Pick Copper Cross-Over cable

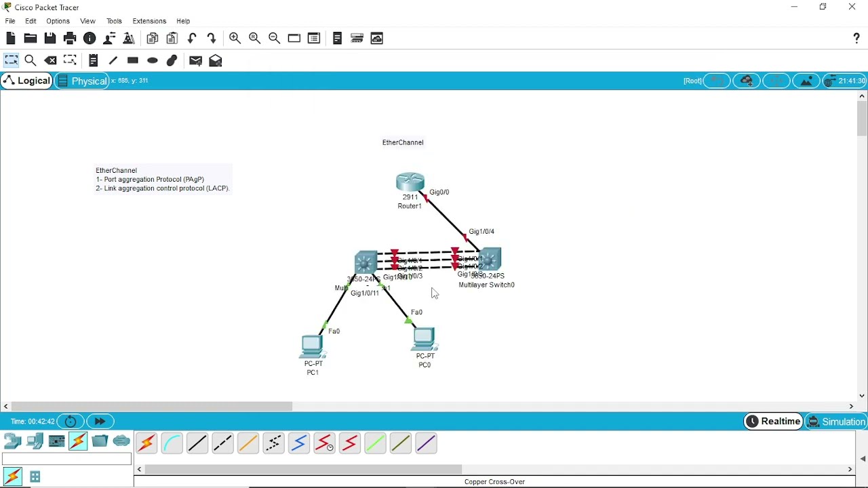222,443
